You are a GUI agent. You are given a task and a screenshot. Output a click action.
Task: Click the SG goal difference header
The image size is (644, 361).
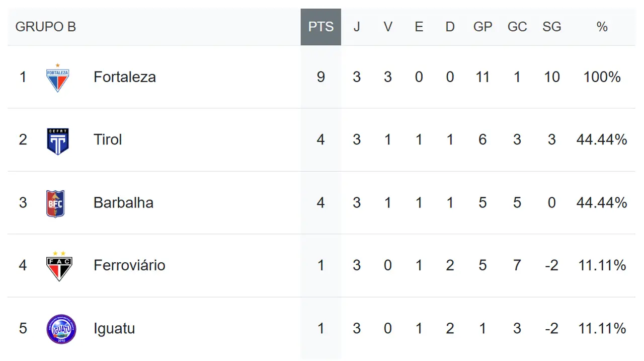pos(551,27)
